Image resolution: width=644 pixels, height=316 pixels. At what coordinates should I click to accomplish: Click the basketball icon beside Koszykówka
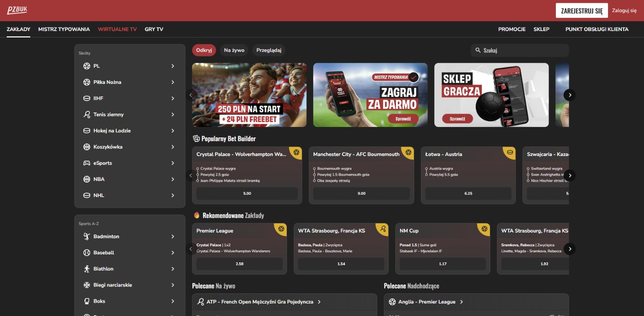pyautogui.click(x=87, y=147)
